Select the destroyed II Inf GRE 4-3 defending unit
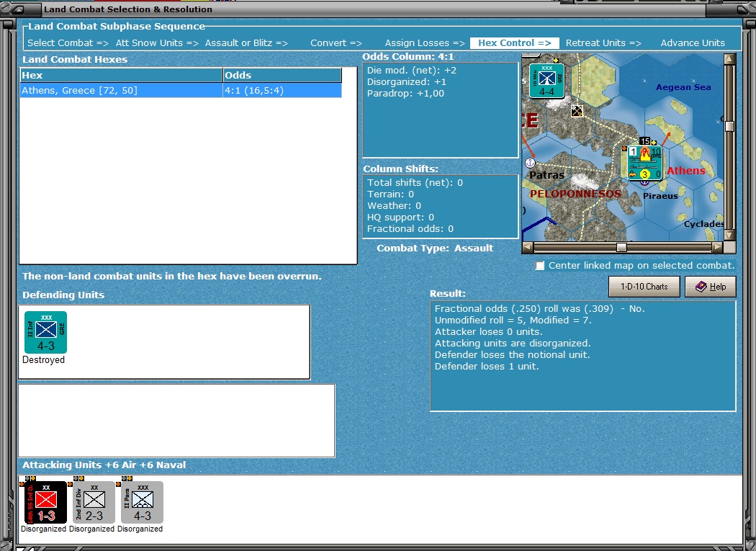The height and width of the screenshot is (551, 756). pos(46,333)
